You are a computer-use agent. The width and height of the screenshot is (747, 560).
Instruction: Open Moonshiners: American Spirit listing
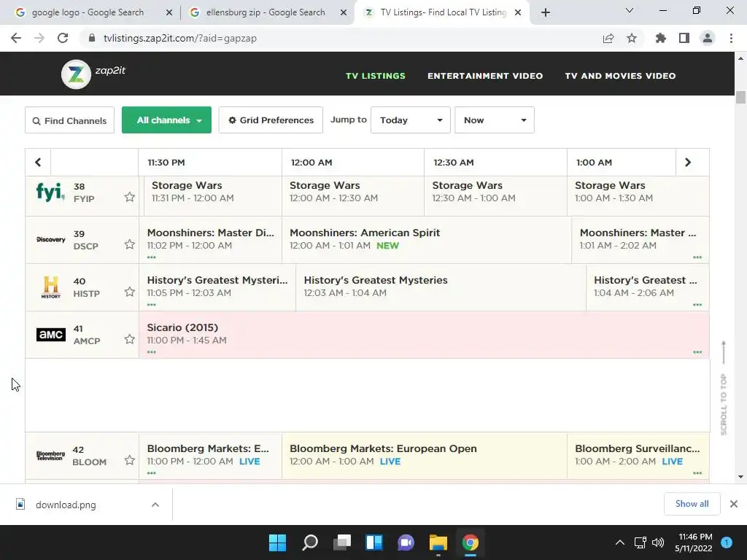point(426,239)
